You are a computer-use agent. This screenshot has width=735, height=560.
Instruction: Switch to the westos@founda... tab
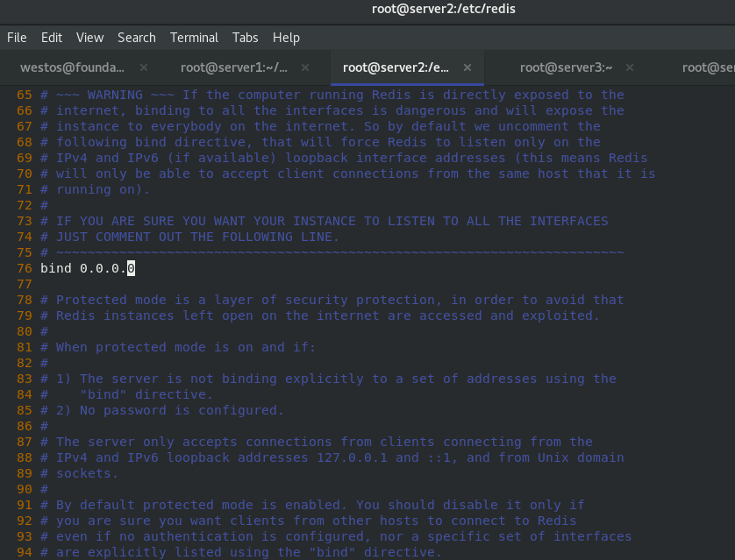[72, 67]
